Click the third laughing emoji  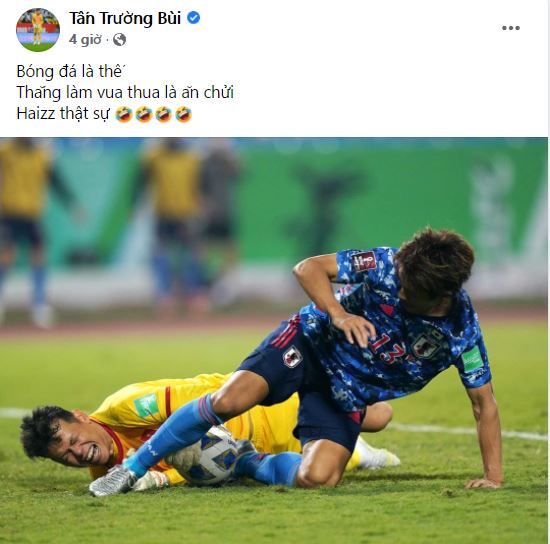coord(163,114)
